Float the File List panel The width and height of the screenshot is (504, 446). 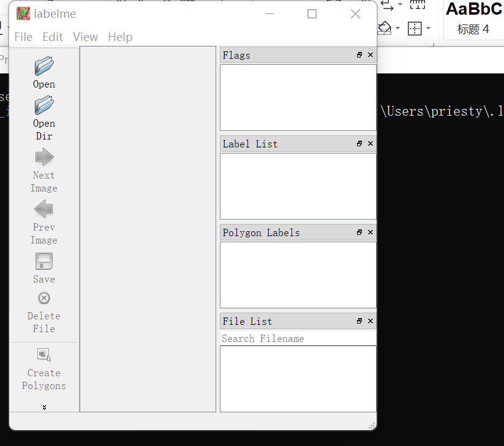click(359, 321)
